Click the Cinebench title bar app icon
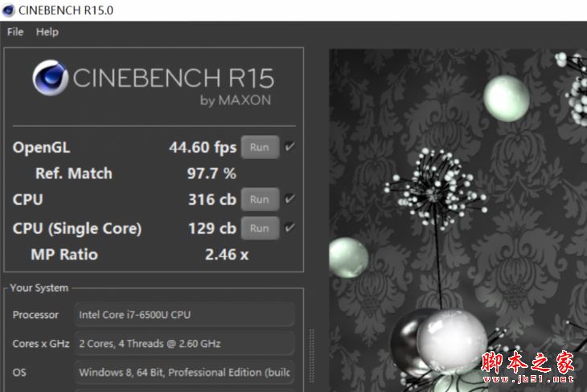Screen dimensions: 587x392 pos(8,10)
